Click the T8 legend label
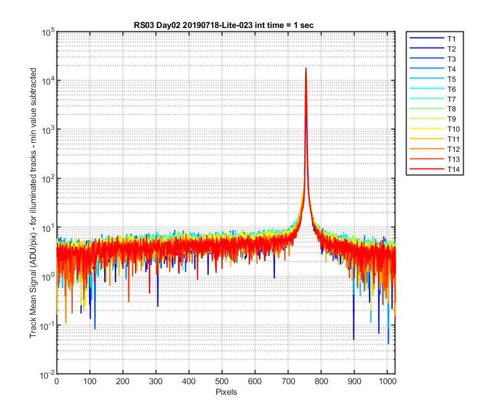The width and height of the screenshot is (504, 420). (x=451, y=109)
